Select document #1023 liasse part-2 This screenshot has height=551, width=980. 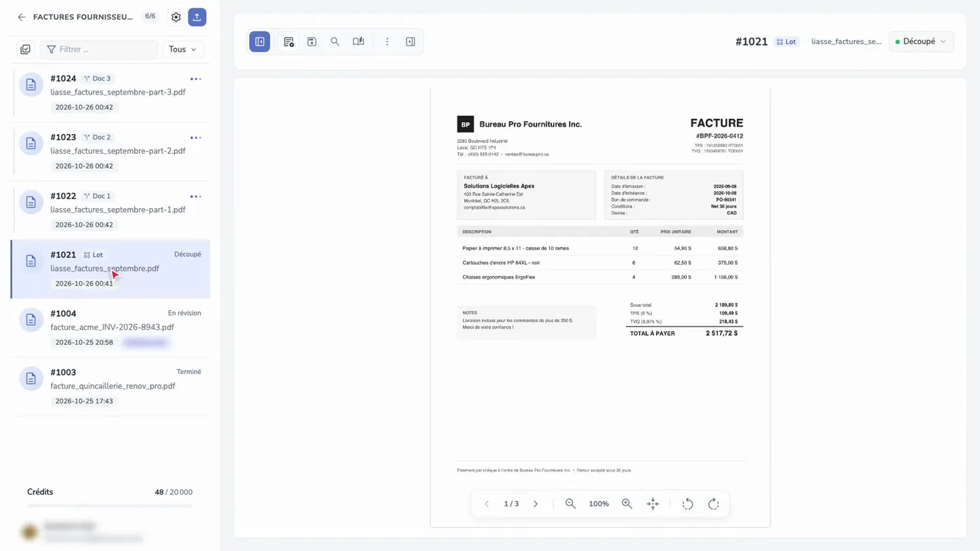(110, 152)
